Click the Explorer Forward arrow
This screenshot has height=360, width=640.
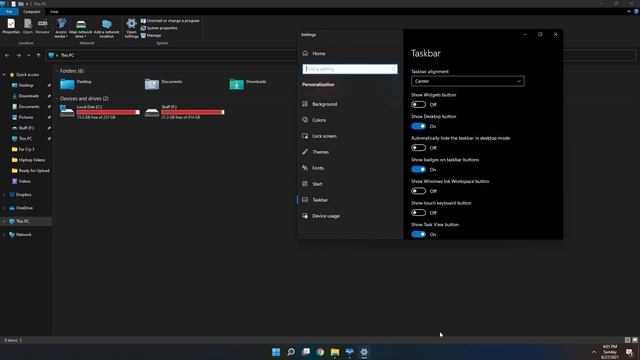18,55
